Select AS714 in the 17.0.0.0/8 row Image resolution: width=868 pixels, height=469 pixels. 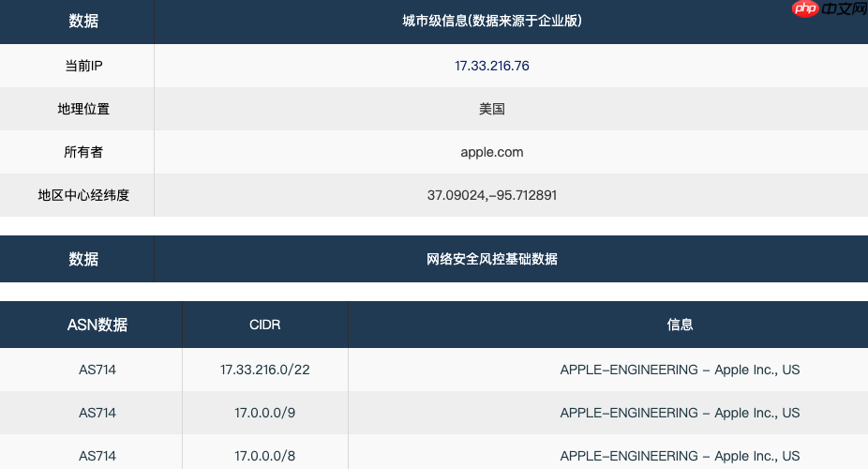pos(97,456)
